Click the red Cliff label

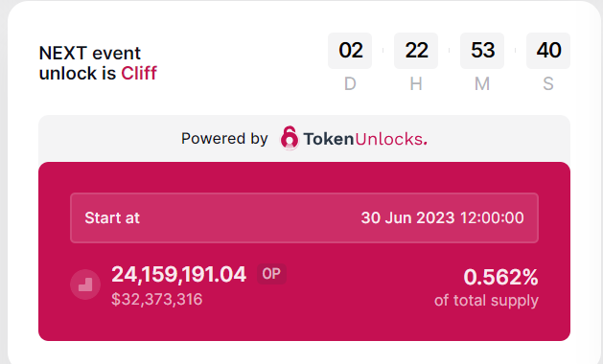tap(139, 73)
